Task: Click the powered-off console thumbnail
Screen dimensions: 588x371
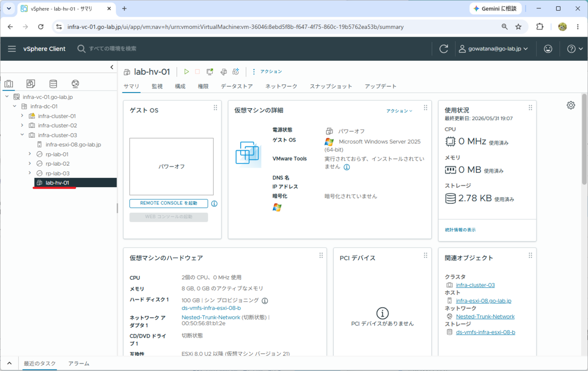Action: [171, 167]
